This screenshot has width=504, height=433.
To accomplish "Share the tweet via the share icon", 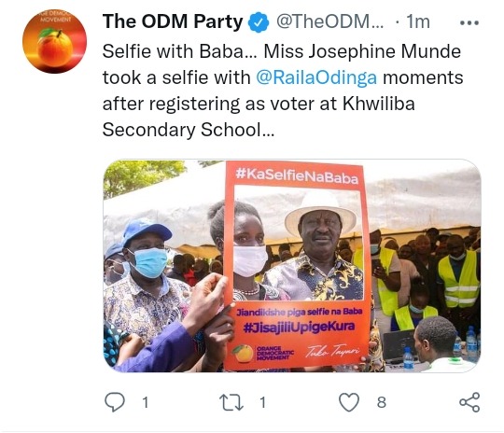I will click(469, 402).
